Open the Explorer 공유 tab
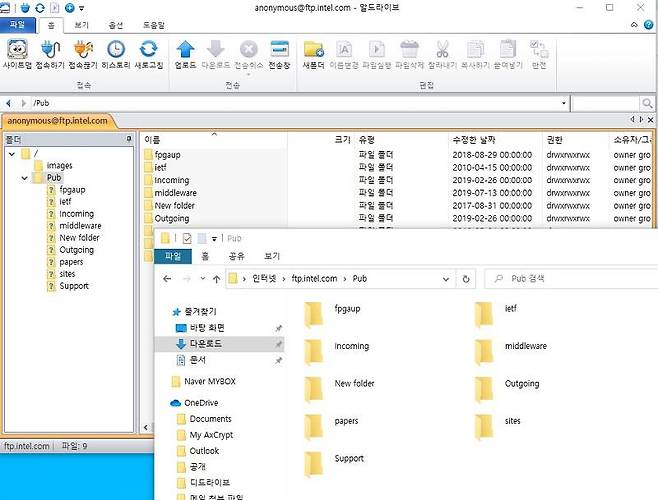The width and height of the screenshot is (658, 500). (x=237, y=256)
